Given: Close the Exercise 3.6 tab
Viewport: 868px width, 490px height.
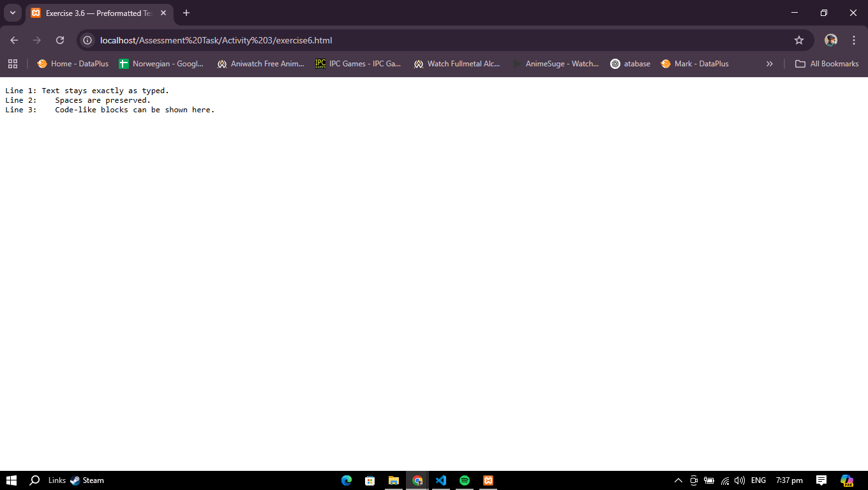Looking at the screenshot, I should tap(163, 13).
